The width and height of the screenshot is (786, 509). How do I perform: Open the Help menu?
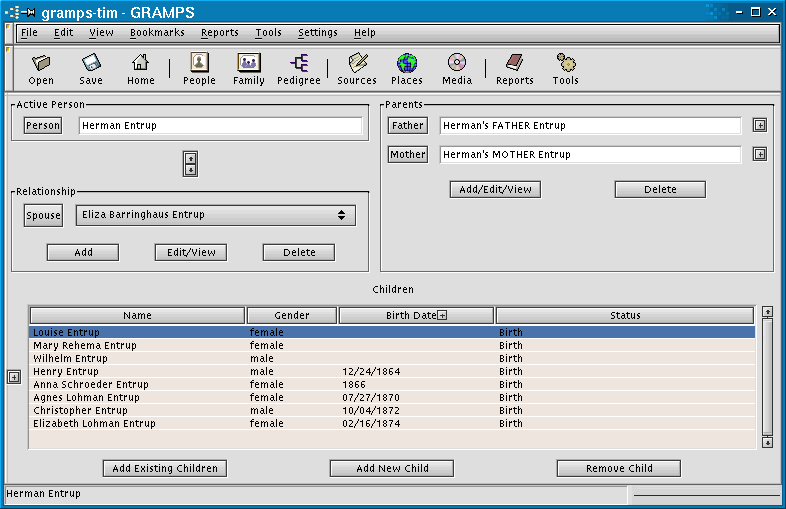pos(364,33)
